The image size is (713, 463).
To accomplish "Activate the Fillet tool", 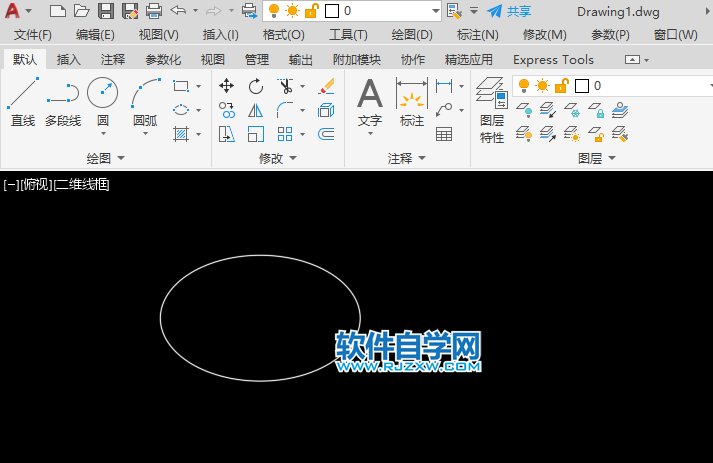I will tap(285, 110).
